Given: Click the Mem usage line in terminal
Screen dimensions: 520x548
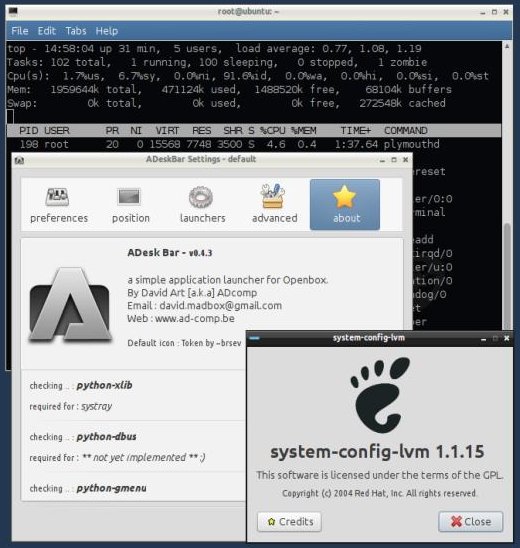Looking at the screenshot, I should (x=229, y=90).
